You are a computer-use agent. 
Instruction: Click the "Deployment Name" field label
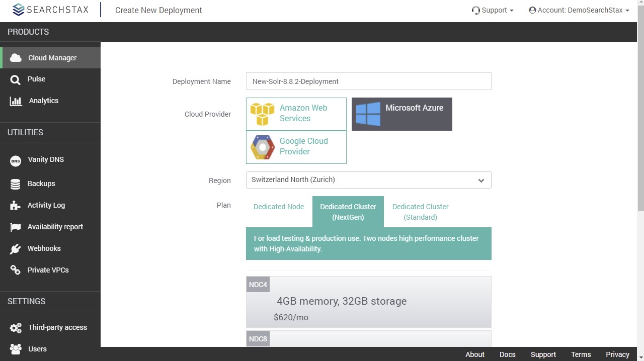coord(202,81)
